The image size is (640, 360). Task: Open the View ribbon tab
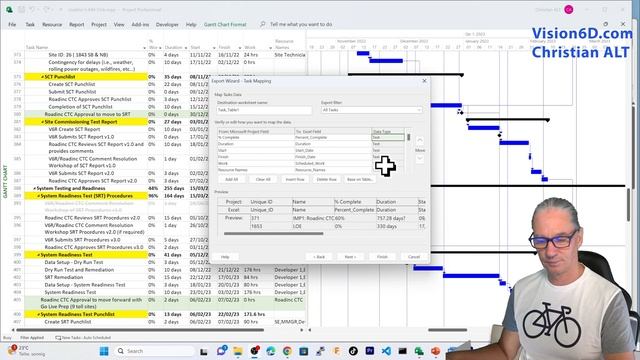119,24
